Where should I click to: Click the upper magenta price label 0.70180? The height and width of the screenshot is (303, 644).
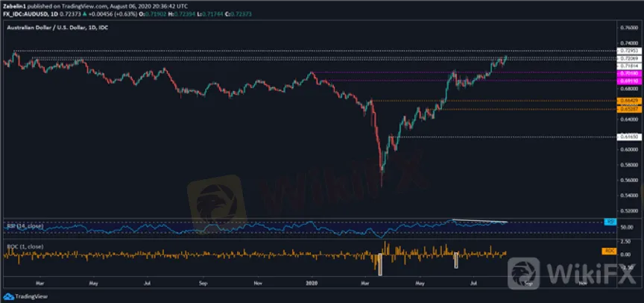630,73
